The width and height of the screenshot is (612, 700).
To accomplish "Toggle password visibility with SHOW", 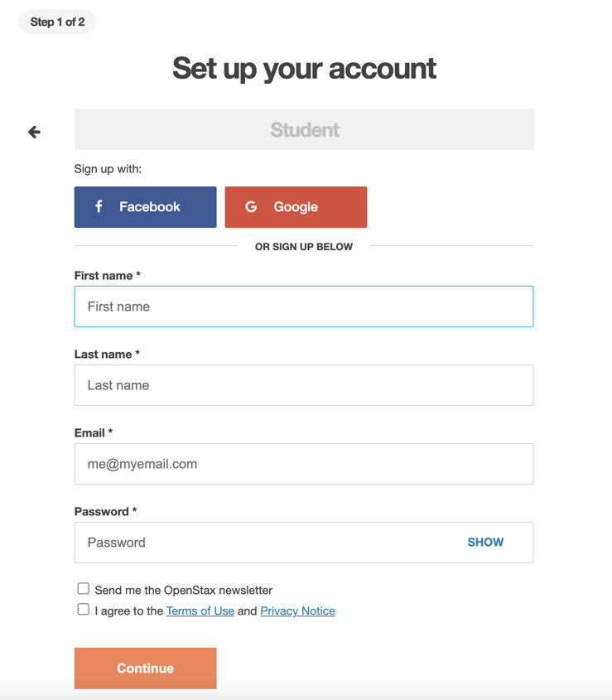I will tap(485, 542).
